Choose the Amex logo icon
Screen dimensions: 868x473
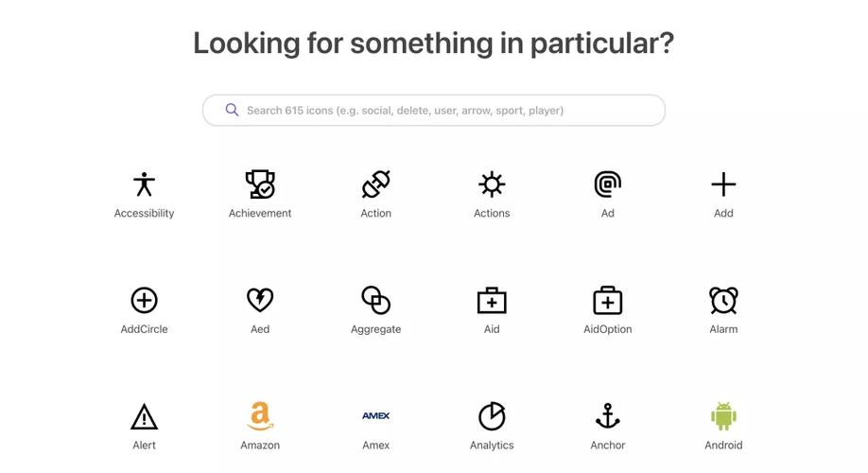point(376,415)
